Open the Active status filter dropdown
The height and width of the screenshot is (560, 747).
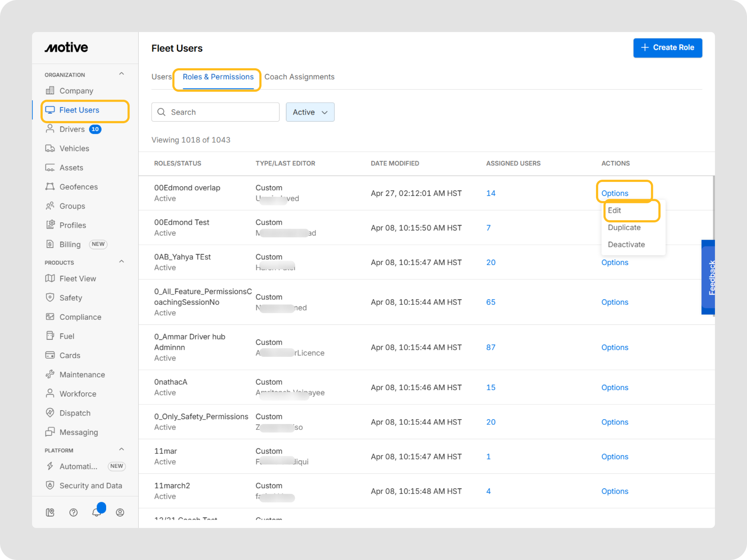(x=310, y=112)
